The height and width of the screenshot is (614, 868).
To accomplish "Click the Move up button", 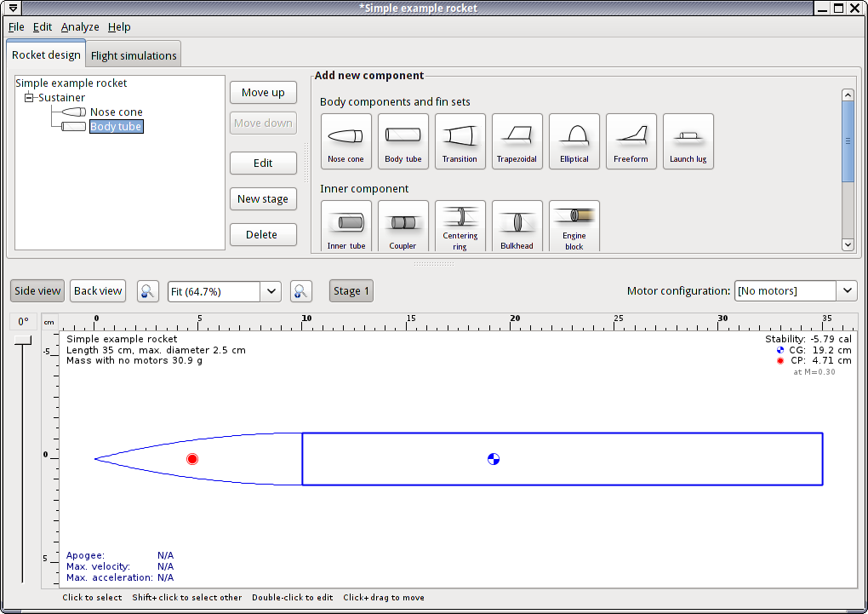I will click(263, 93).
